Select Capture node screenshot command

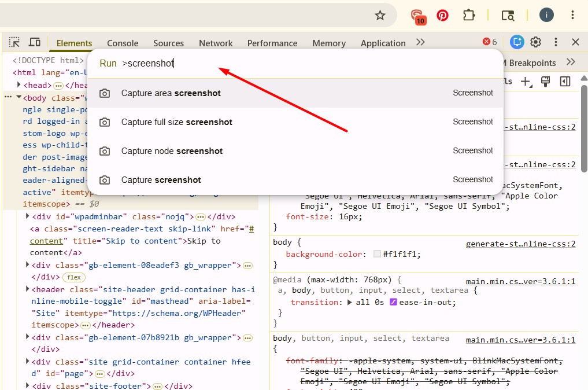pos(295,151)
